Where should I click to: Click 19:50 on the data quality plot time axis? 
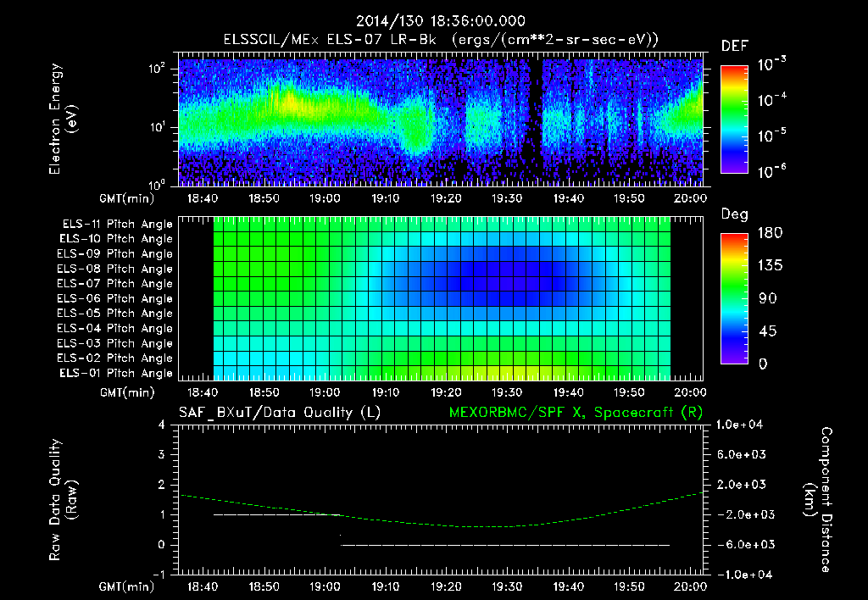629,586
